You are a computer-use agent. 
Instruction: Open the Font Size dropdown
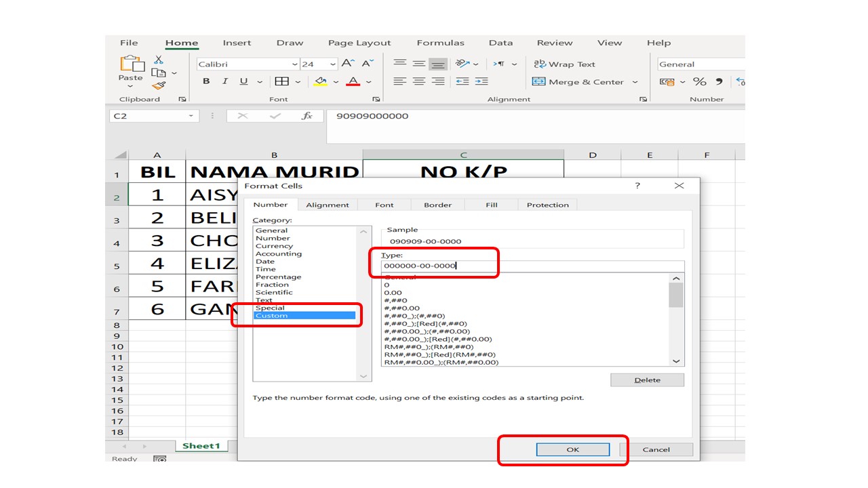(x=334, y=64)
